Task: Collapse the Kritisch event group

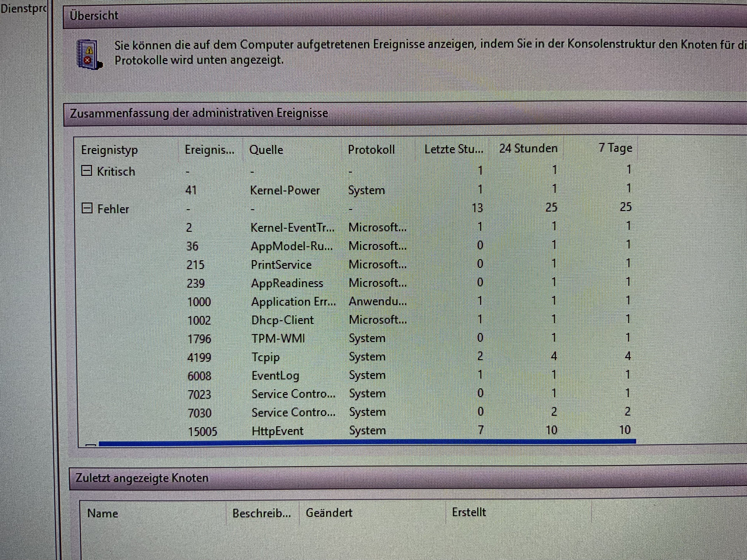Action: [x=87, y=171]
